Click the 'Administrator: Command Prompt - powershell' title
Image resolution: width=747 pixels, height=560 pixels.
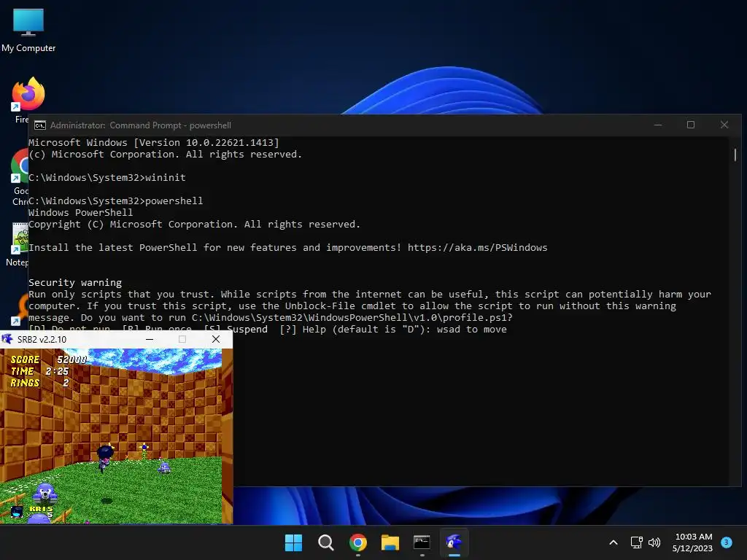(141, 125)
